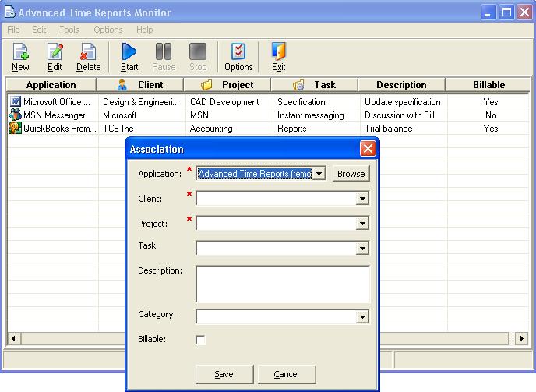Viewport: 536px width, 392px height.
Task: Expand the Client dropdown list
Action: (x=361, y=199)
